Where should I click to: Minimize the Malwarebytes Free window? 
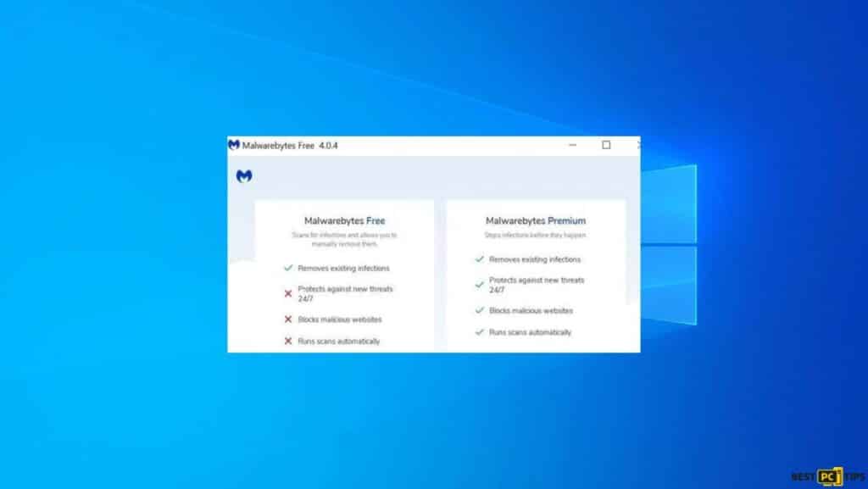[573, 145]
